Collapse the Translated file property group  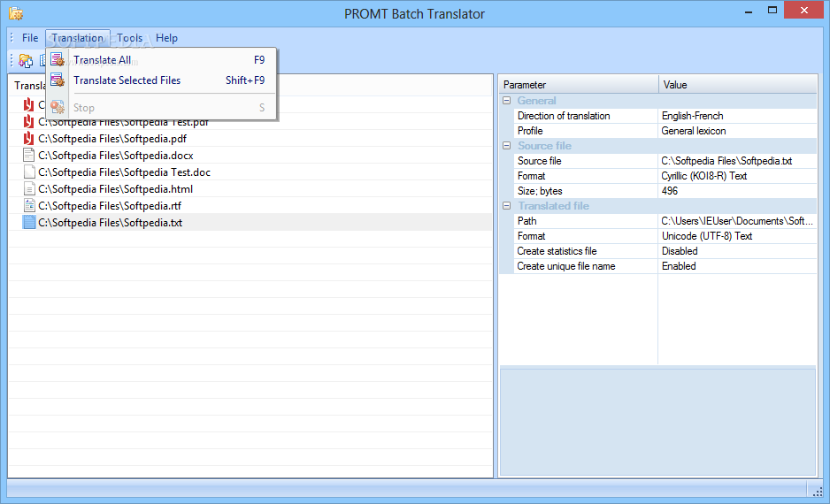pos(506,206)
